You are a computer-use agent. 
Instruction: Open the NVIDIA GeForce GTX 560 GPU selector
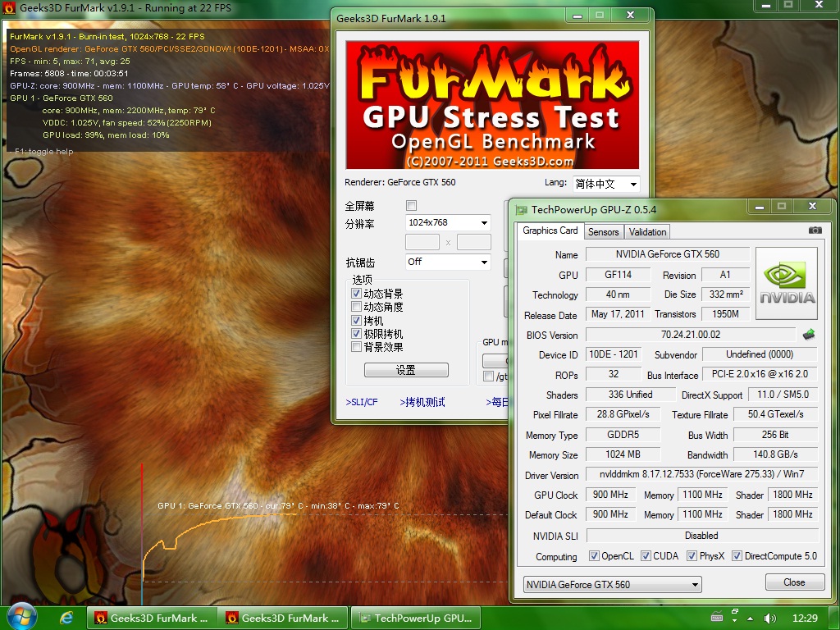(x=612, y=585)
